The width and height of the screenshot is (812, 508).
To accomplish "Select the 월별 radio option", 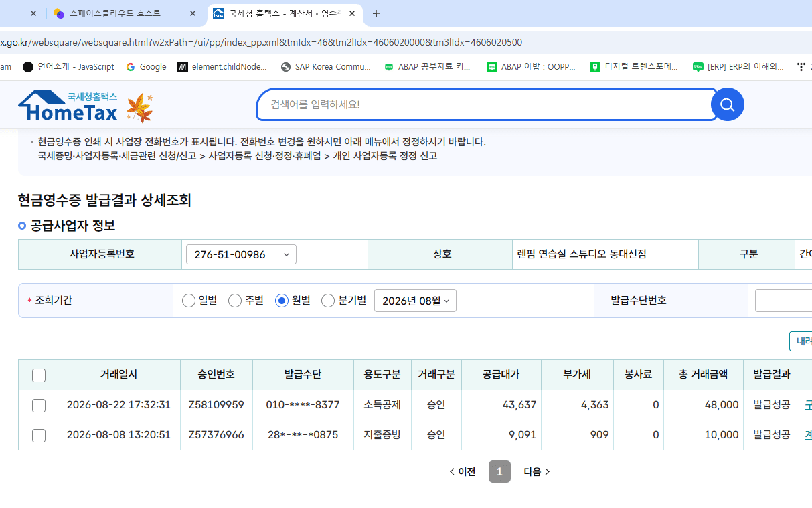I will (282, 301).
